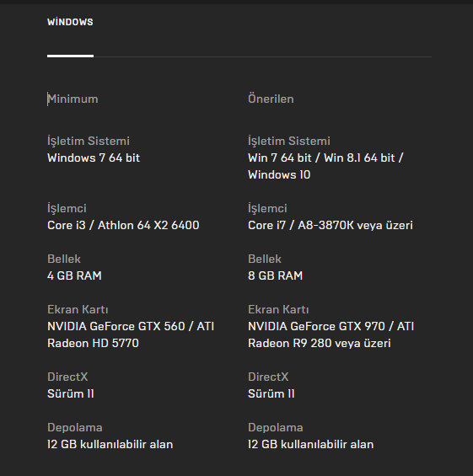Click the Önerilen 'Ekran Kartı' label
Viewport: 473px width, 476px height.
point(278,310)
